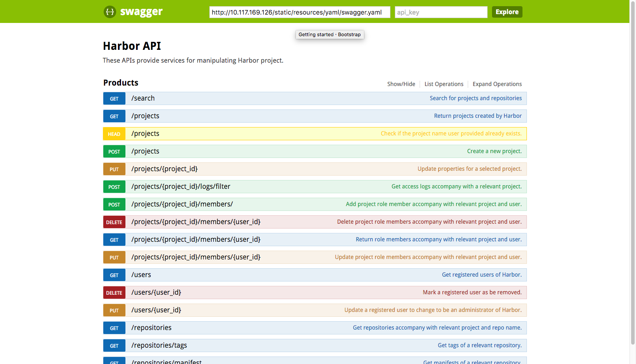Click GET badge for /users
636x364 pixels.
click(x=114, y=275)
